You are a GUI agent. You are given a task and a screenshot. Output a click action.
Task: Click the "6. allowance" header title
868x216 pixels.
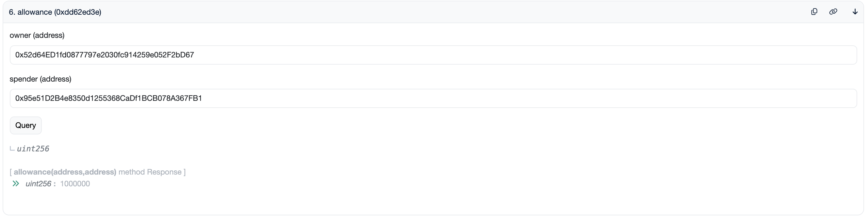click(30, 12)
